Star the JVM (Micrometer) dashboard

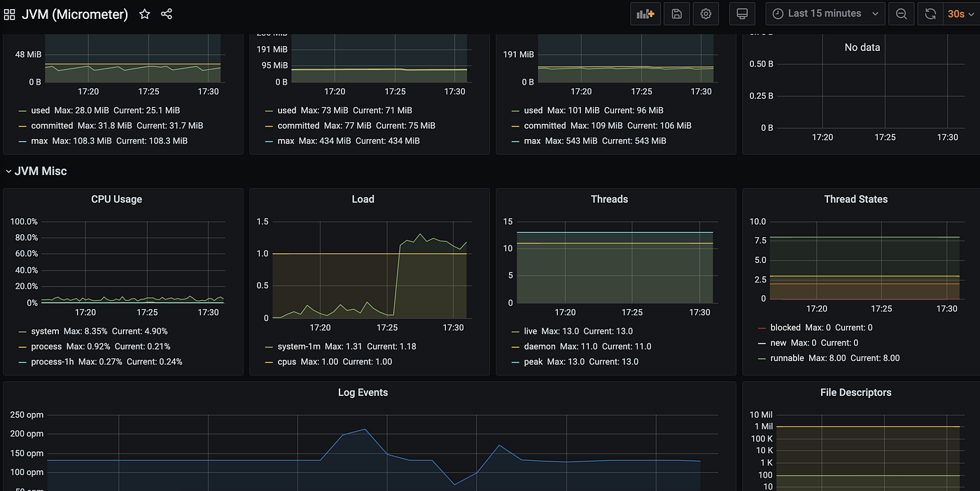pyautogui.click(x=144, y=13)
